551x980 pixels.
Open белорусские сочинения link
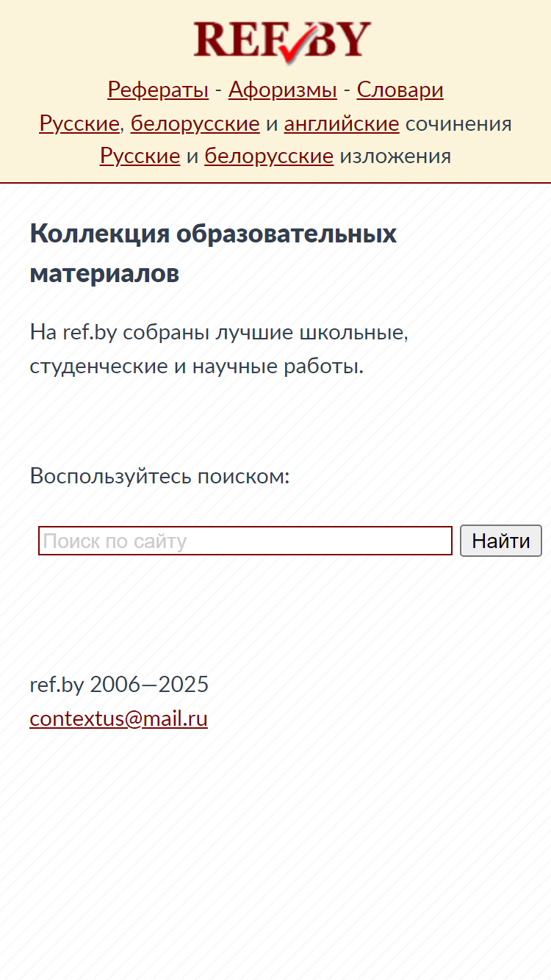coord(195,123)
